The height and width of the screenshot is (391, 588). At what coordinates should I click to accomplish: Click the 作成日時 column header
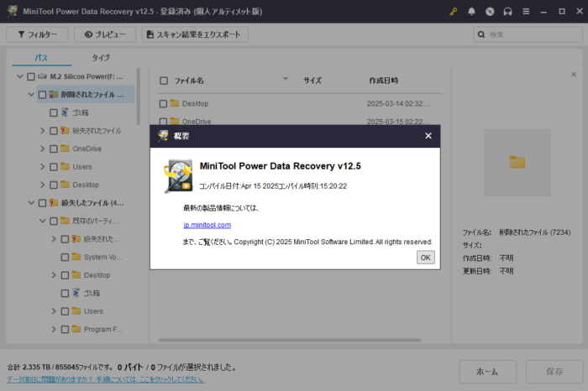384,81
